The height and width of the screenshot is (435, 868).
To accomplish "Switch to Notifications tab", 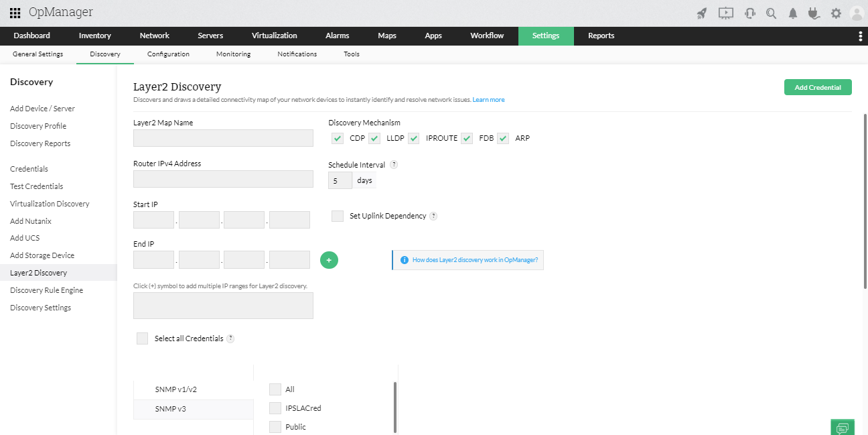I will (x=297, y=54).
